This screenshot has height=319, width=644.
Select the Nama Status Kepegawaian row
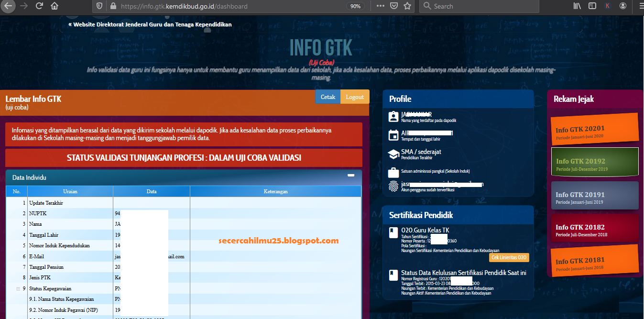184,299
